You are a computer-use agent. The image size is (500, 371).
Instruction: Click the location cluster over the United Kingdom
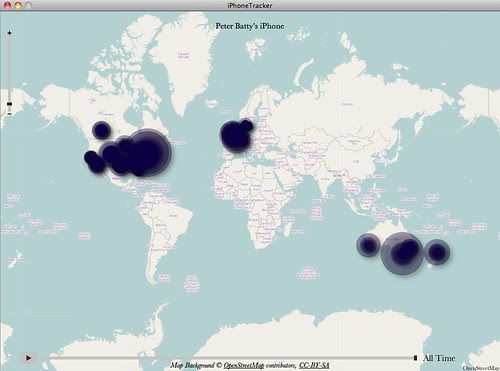point(235,136)
